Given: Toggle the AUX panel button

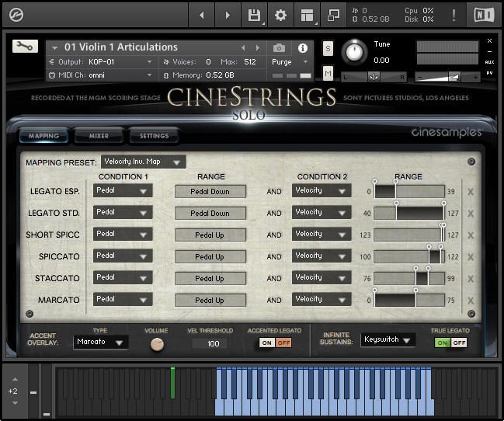Looking at the screenshot, I should click(489, 62).
